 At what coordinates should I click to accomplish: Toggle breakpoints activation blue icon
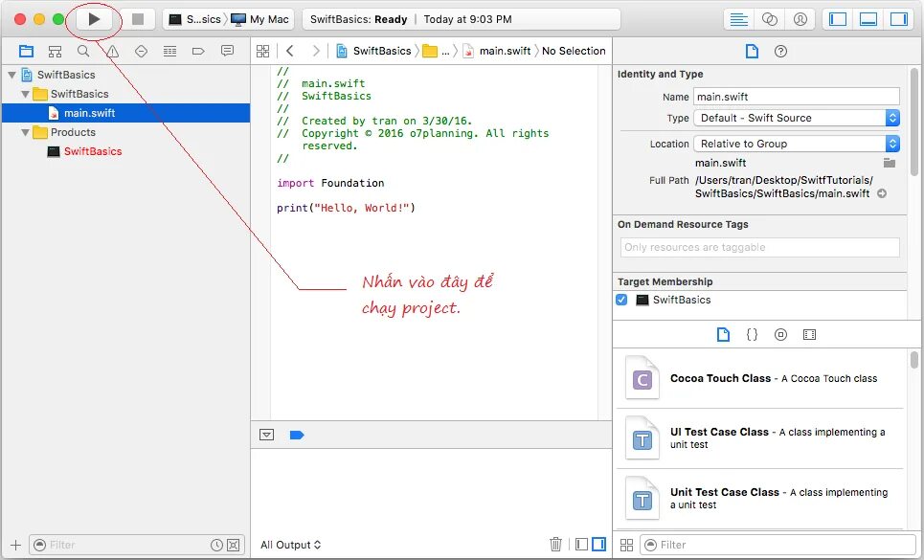click(x=297, y=436)
